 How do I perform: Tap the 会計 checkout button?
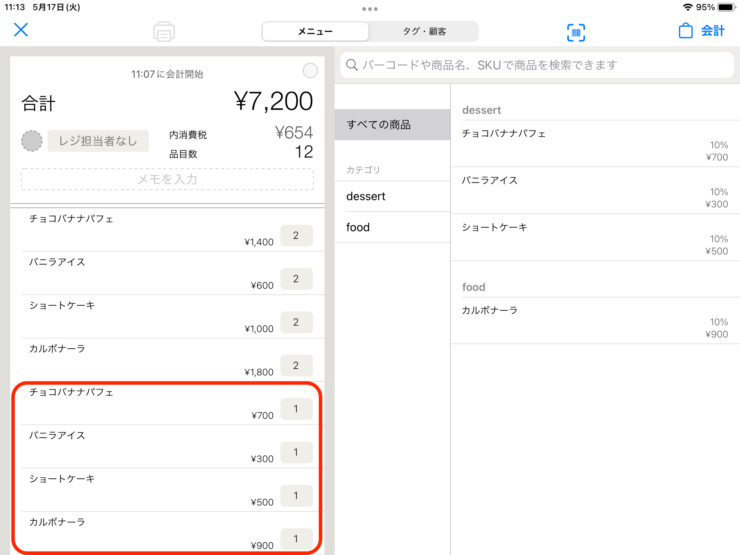(x=713, y=31)
